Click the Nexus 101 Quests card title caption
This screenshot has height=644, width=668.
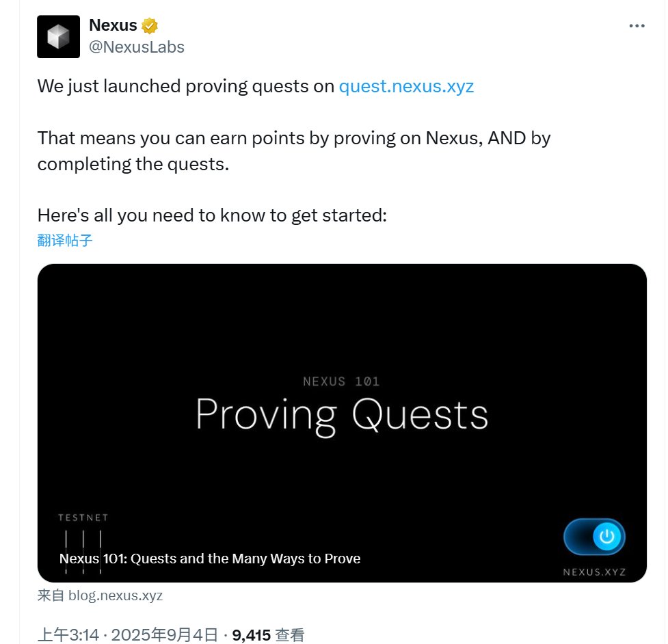(210, 559)
